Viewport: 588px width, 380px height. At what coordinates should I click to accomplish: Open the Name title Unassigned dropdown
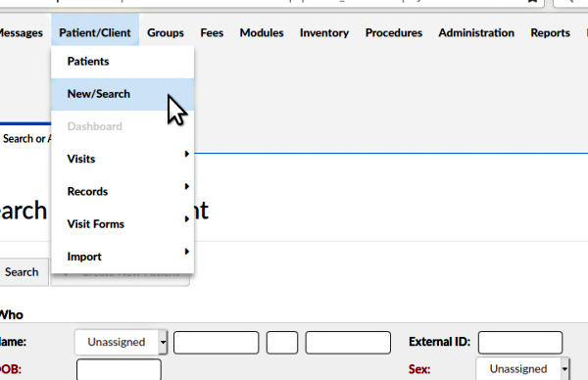(122, 342)
